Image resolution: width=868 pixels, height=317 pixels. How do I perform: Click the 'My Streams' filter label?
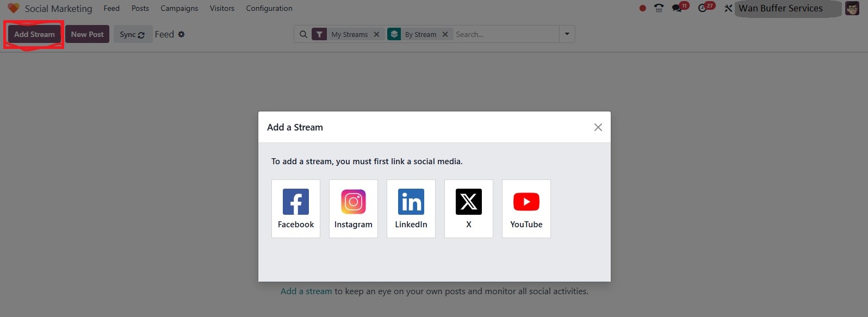[349, 34]
